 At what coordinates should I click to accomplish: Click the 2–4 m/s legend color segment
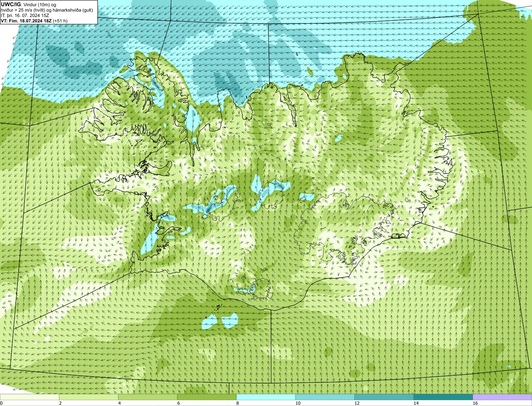[89, 397]
